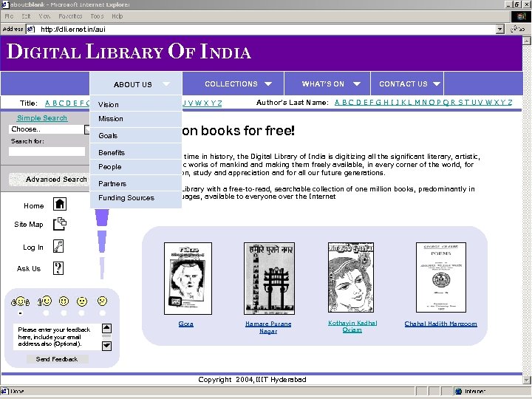532x399 pixels.
Task: Select Mission from the About Us menu
Action: point(136,119)
